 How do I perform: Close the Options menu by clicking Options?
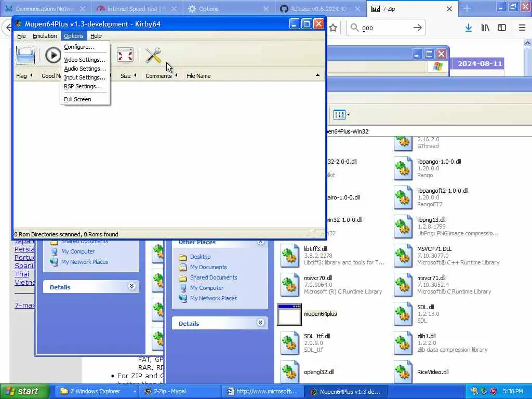coord(74,36)
